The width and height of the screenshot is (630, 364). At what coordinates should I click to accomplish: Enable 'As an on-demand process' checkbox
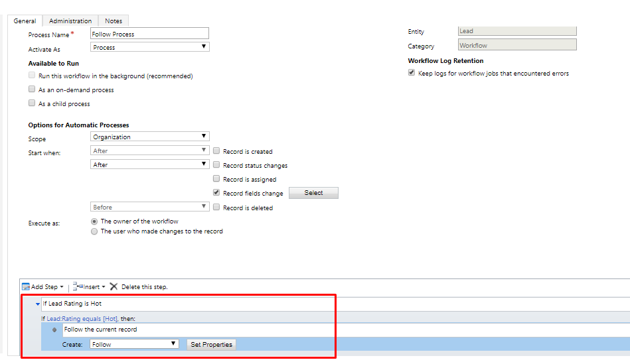coord(32,90)
